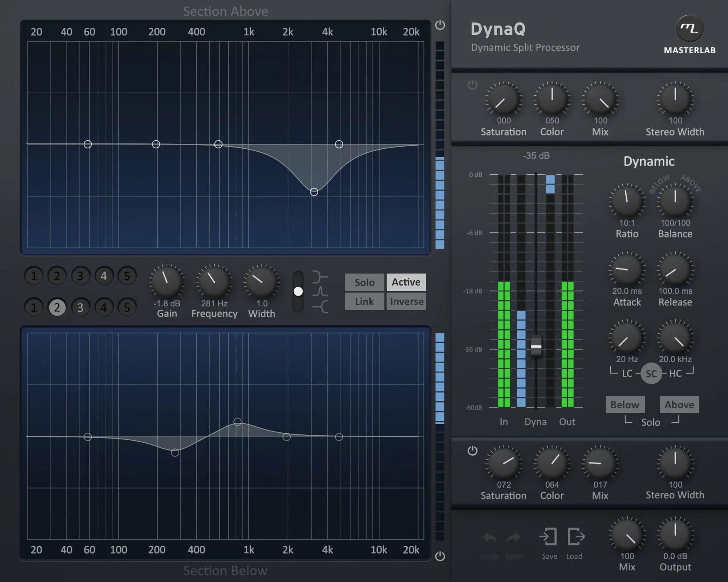Click the Width knob
The image size is (728, 582).
pos(261,281)
